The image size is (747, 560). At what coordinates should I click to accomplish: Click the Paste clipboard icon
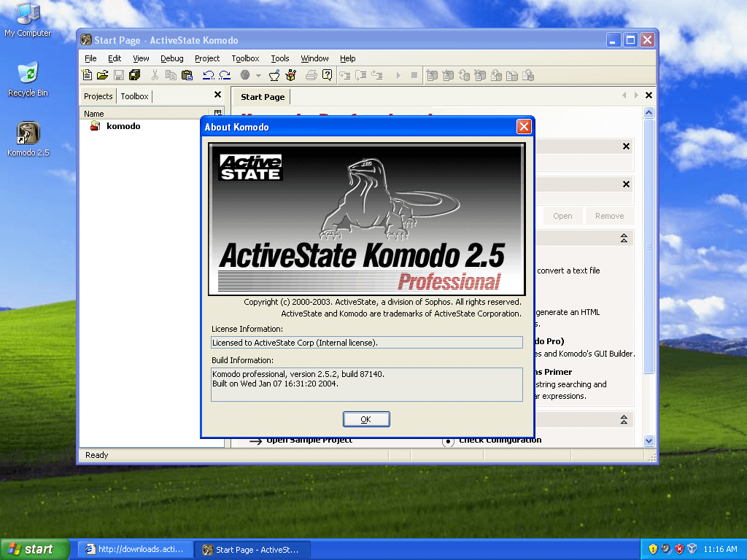[187, 75]
